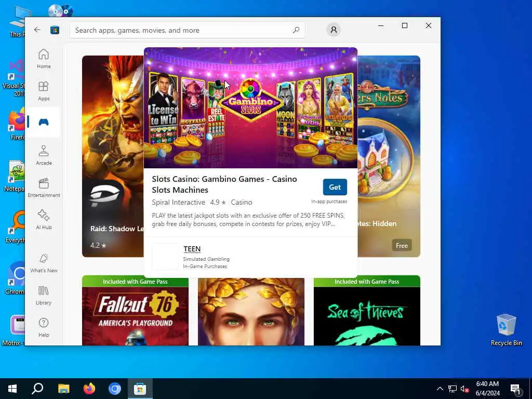Open Home in the sidebar
The image size is (532, 399).
[x=44, y=59]
